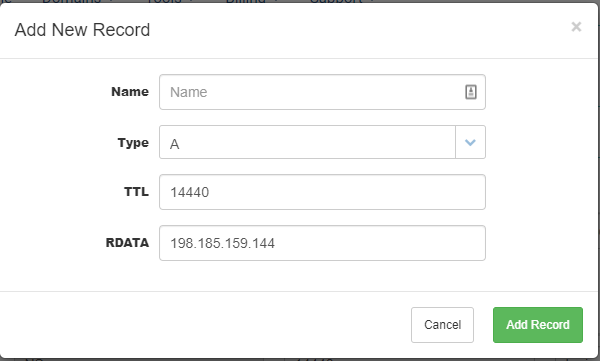Select the Type combo box showing A

(322, 142)
